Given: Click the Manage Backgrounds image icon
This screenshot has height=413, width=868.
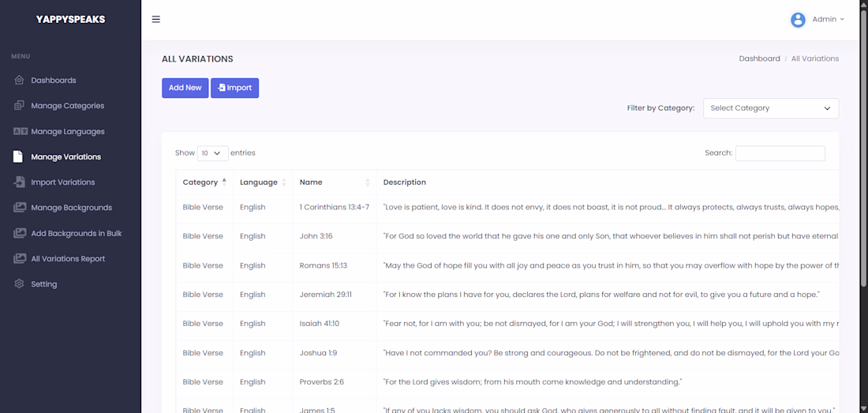Looking at the screenshot, I should tap(20, 208).
